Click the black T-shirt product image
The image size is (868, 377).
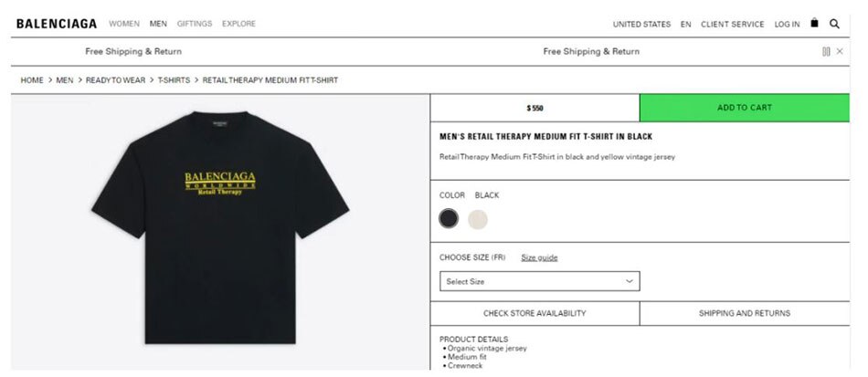[220, 227]
